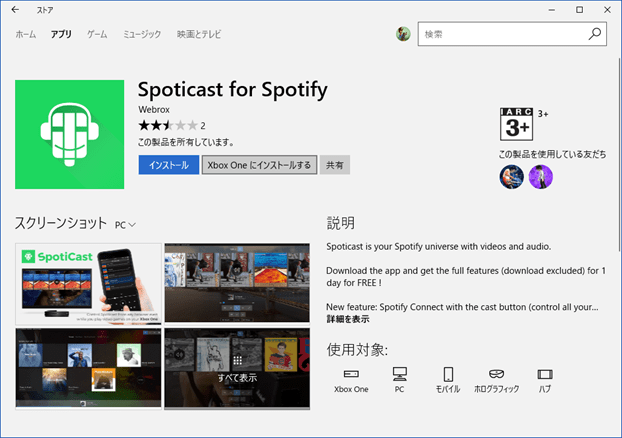Open the SpotiCast phone screenshot
This screenshot has width=622, height=438.
pos(88,284)
